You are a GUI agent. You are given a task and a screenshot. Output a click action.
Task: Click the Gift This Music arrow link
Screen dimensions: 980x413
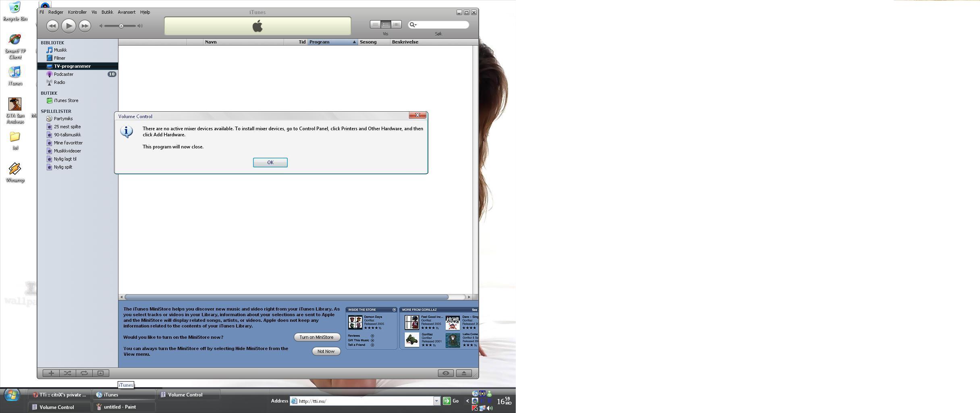[x=372, y=340]
